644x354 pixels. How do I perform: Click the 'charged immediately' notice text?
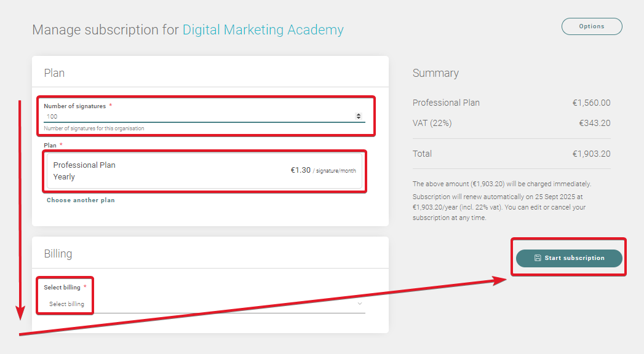click(x=502, y=184)
